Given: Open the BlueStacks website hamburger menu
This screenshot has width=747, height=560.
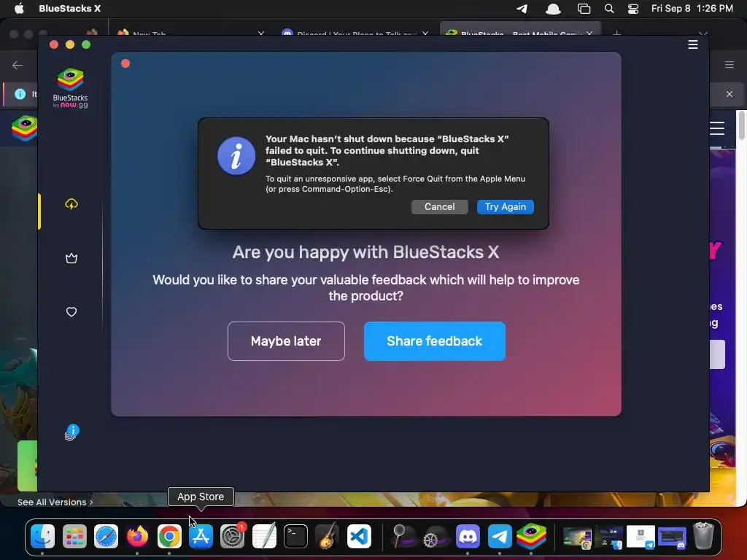Looking at the screenshot, I should [716, 128].
